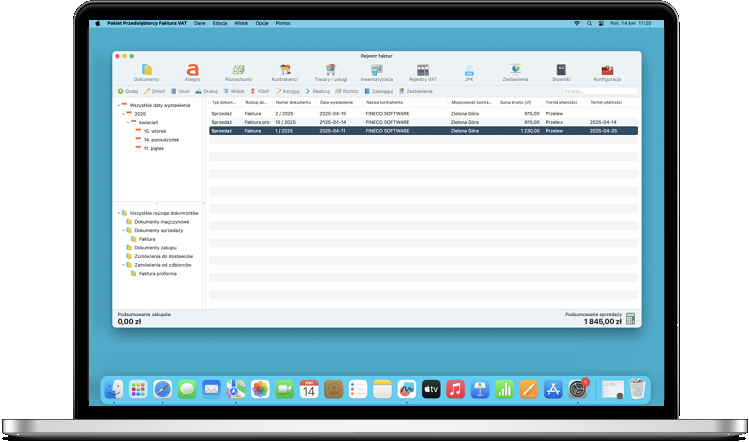Select invoice row 1 / 2025

pyautogui.click(x=423, y=131)
